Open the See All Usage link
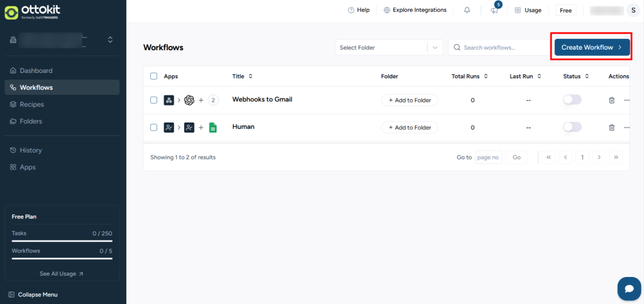This screenshot has width=644, height=304. pos(62,274)
